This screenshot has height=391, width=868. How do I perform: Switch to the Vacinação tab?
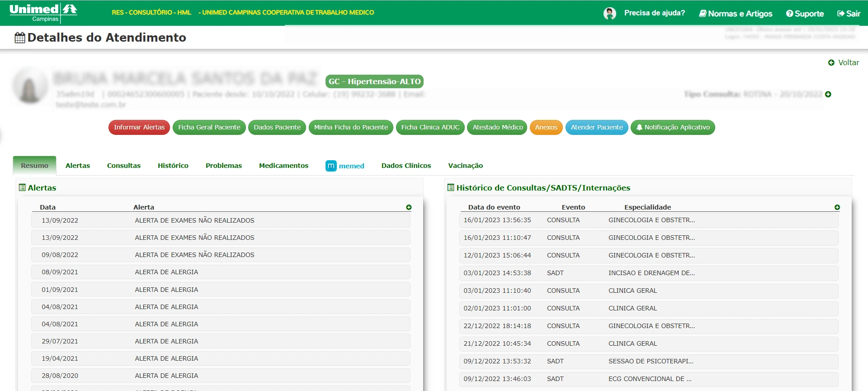pos(466,166)
